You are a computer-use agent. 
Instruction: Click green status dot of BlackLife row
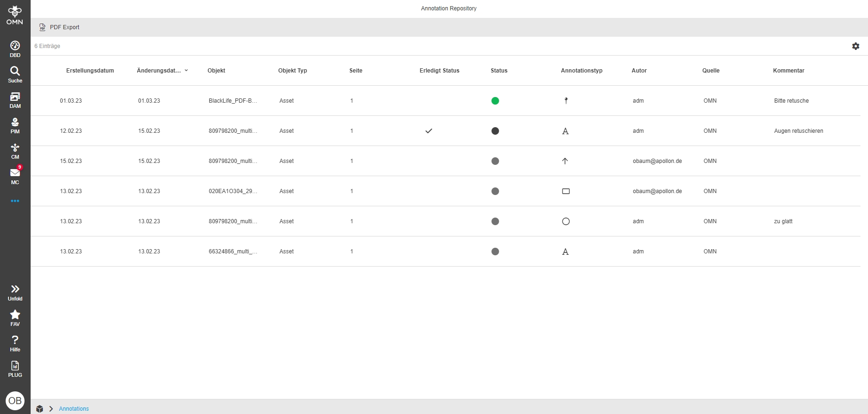click(x=495, y=101)
